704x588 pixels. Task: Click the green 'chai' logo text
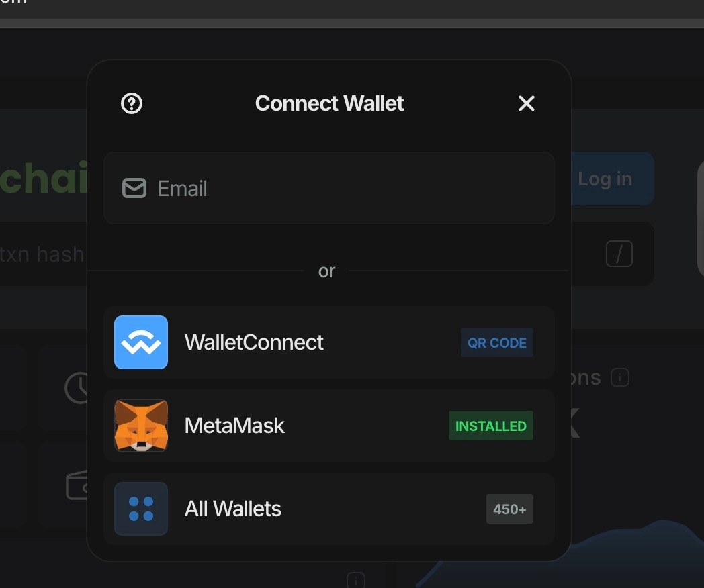[x=44, y=178]
